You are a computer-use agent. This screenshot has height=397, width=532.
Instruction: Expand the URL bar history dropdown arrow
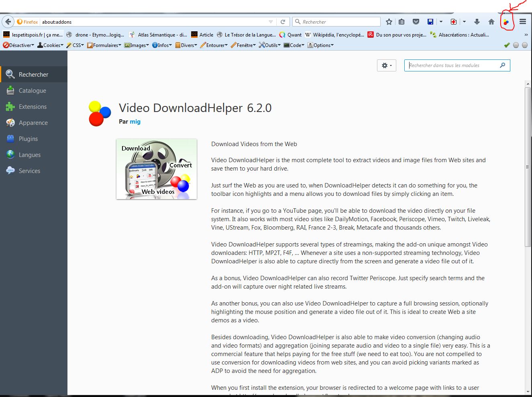[271, 22]
